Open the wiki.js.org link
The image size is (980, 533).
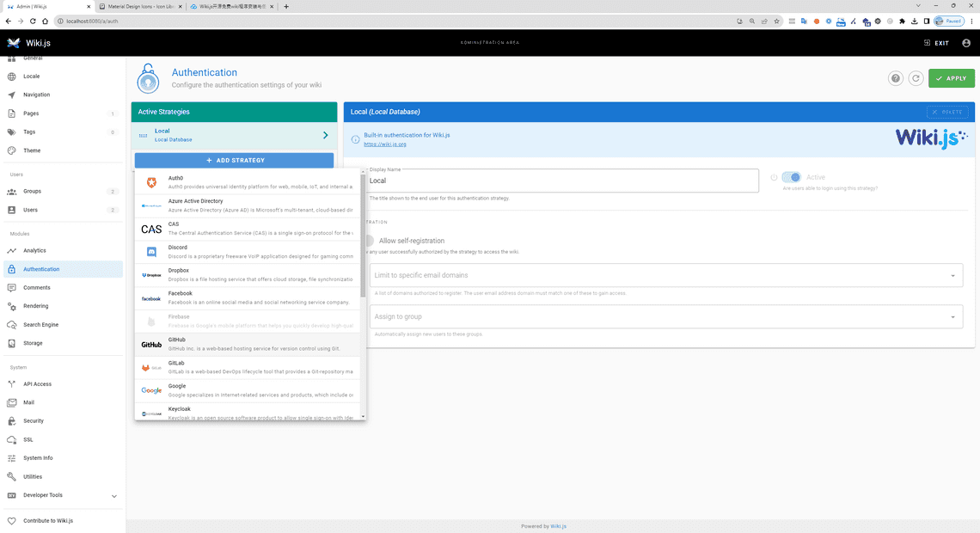[x=384, y=144]
